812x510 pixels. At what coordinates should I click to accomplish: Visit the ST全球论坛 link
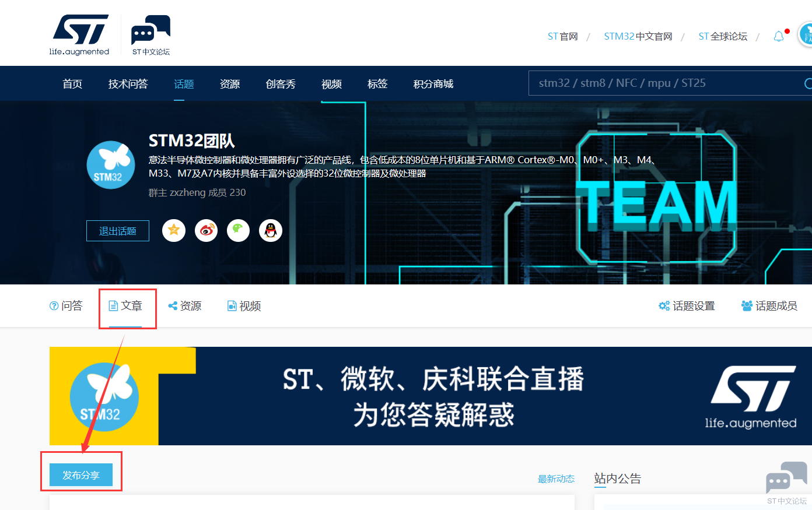(x=723, y=37)
